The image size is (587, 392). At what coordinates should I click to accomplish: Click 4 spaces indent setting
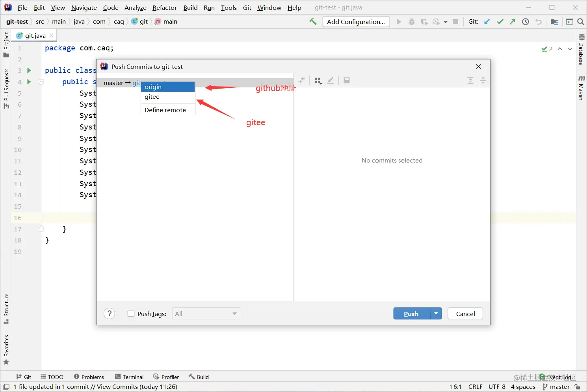[523, 387]
